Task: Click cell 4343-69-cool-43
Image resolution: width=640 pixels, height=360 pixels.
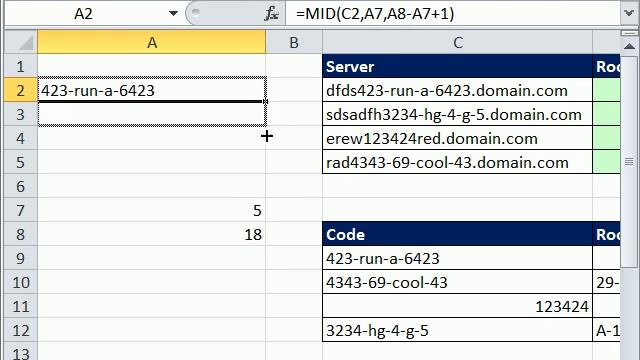Action: coord(457,282)
